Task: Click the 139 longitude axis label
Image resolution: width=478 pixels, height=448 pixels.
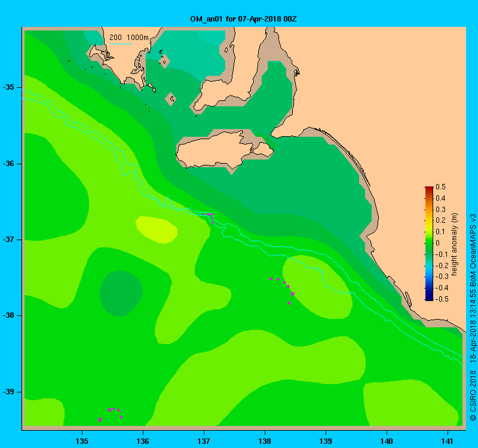Action: 326,441
